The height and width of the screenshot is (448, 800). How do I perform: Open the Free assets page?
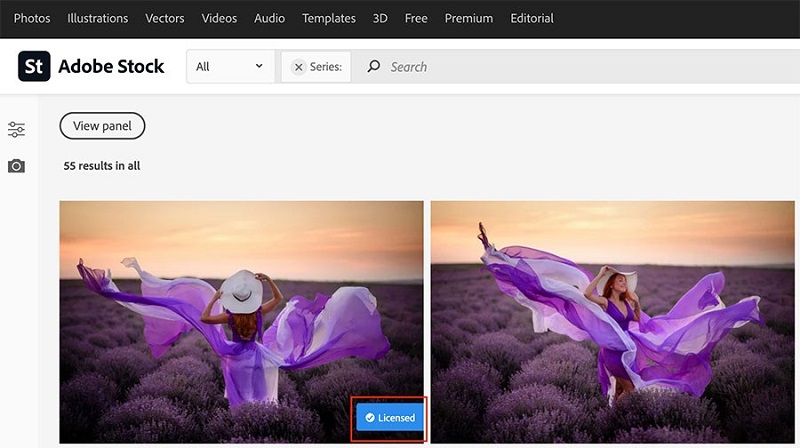(416, 18)
